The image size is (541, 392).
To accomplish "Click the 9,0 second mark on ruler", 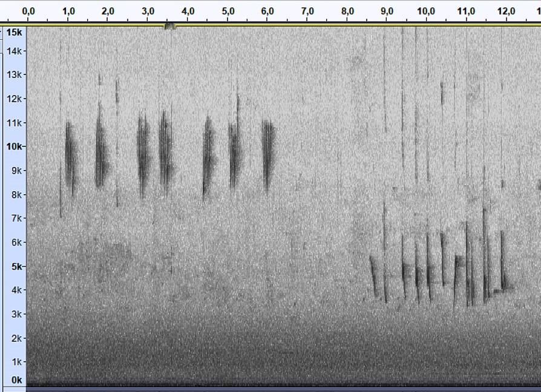I will (x=387, y=11).
